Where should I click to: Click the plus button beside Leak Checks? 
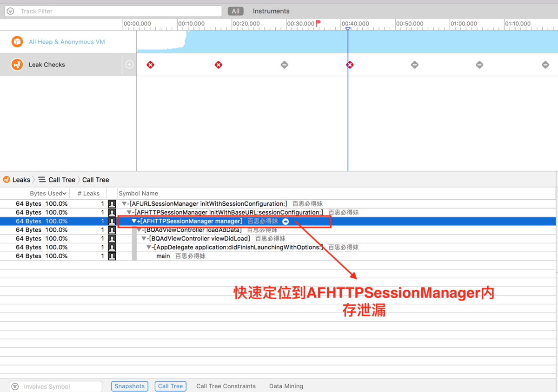click(129, 65)
